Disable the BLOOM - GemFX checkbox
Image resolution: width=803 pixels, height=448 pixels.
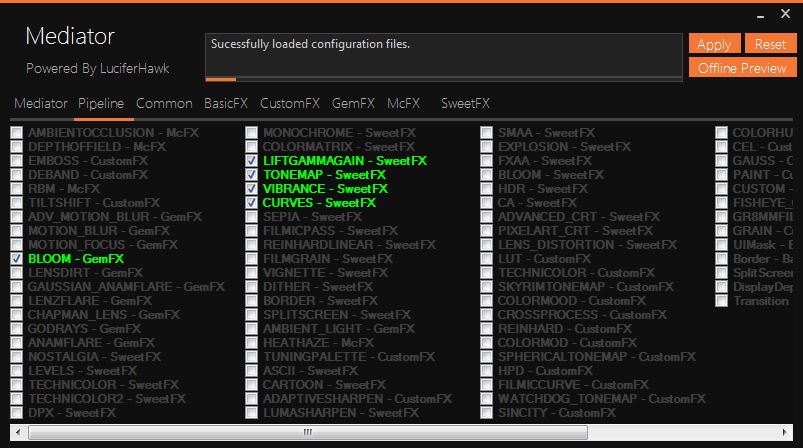click(x=16, y=259)
